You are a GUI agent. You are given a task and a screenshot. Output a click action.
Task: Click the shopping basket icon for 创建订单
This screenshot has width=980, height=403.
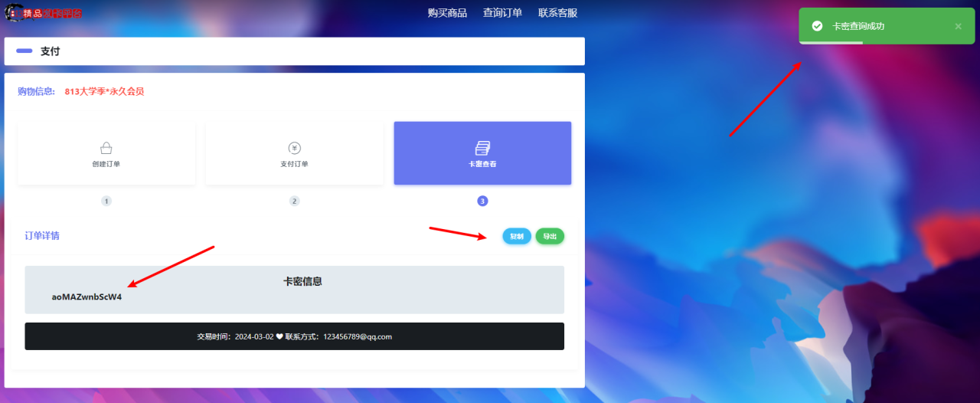pos(106,148)
